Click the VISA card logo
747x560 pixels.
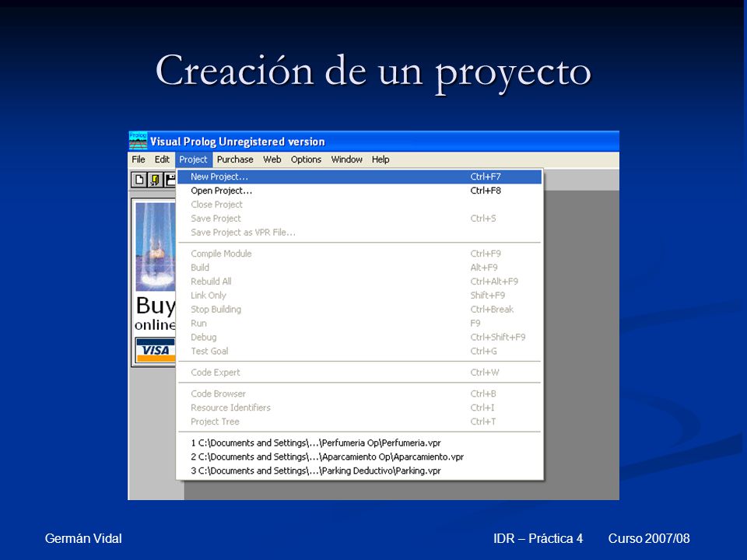(x=156, y=351)
